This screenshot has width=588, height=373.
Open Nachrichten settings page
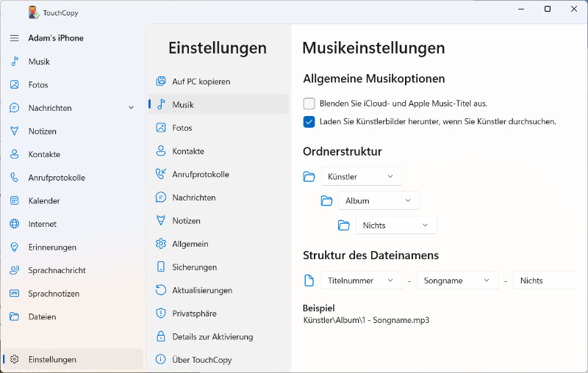[x=218, y=198]
